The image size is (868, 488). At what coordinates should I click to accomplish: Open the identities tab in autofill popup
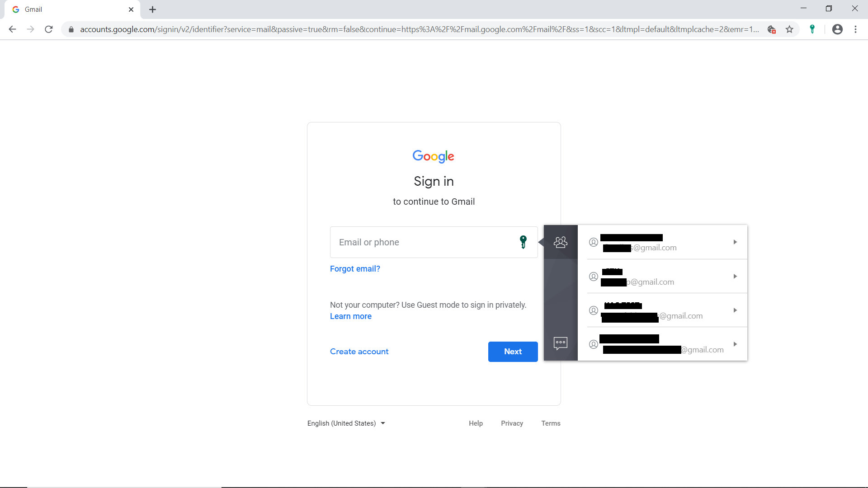[561, 242]
